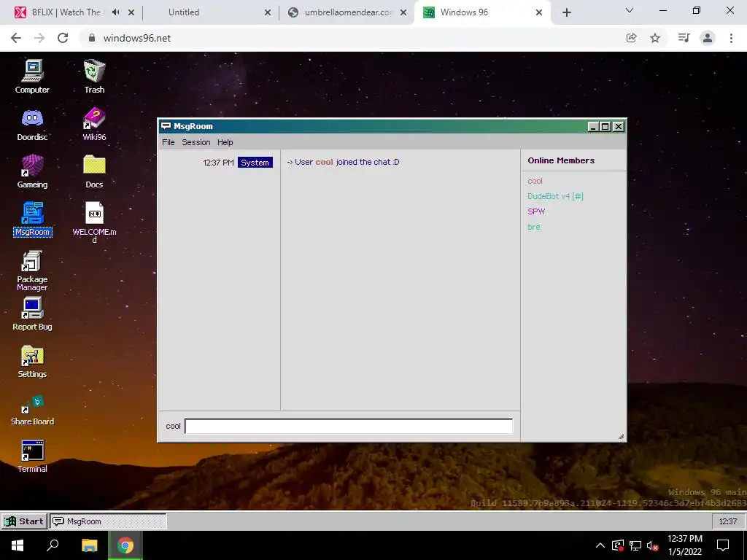This screenshot has width=747, height=560.
Task: Open File Explorer from the taskbar
Action: (x=89, y=545)
